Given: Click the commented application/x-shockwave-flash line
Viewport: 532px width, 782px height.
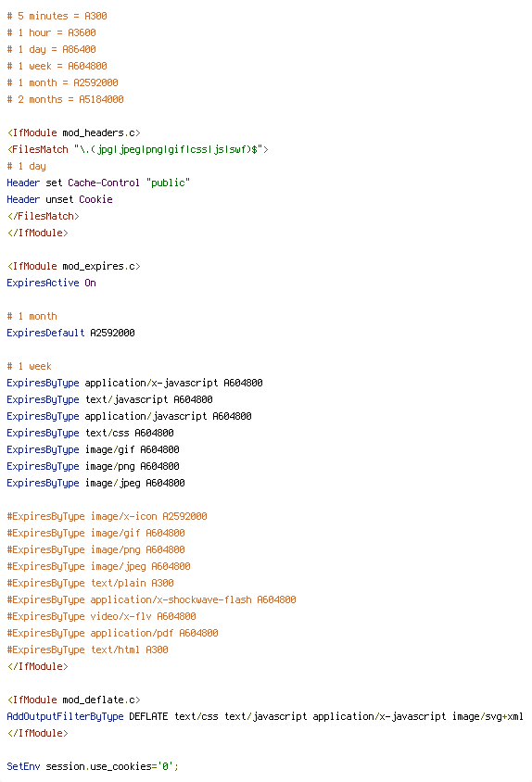Looking at the screenshot, I should tap(152, 599).
